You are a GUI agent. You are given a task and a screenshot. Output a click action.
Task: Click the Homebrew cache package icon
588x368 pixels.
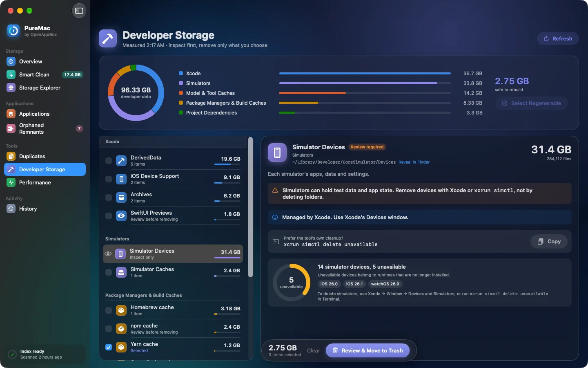point(121,310)
